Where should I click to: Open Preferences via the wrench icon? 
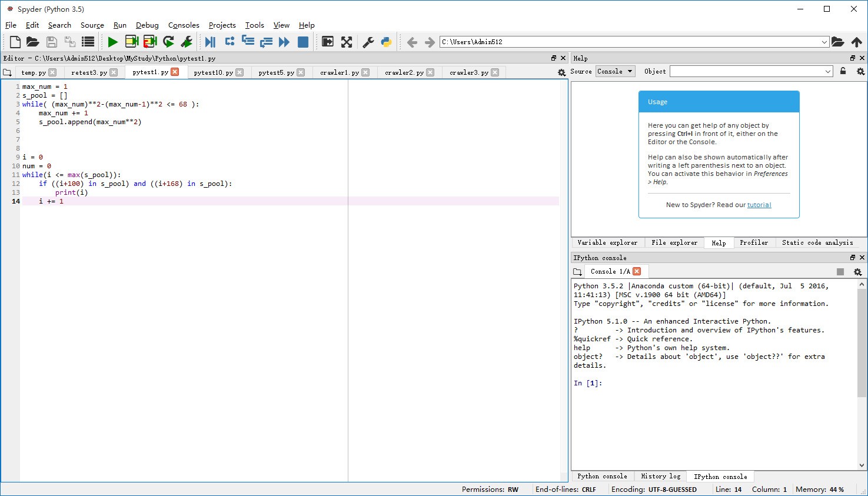pyautogui.click(x=368, y=42)
